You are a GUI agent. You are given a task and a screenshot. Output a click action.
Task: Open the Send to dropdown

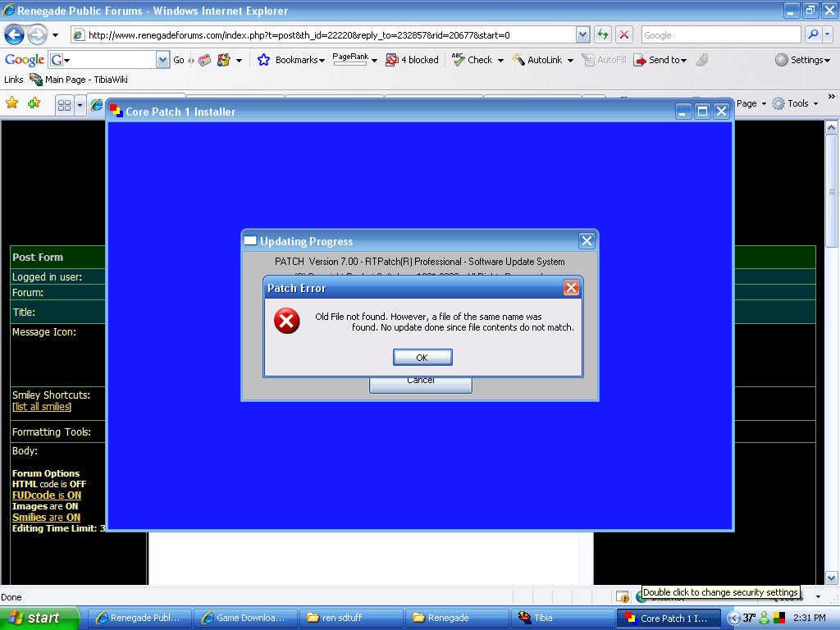tap(660, 60)
